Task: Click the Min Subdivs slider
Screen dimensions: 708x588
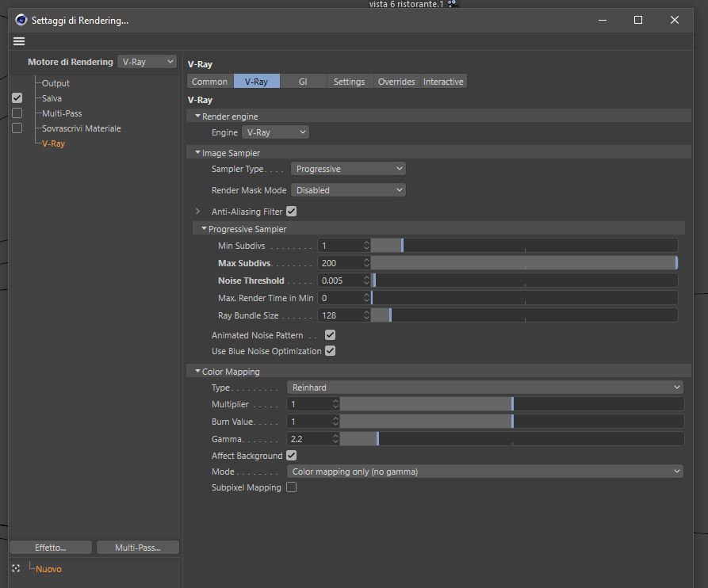Action: [524, 246]
